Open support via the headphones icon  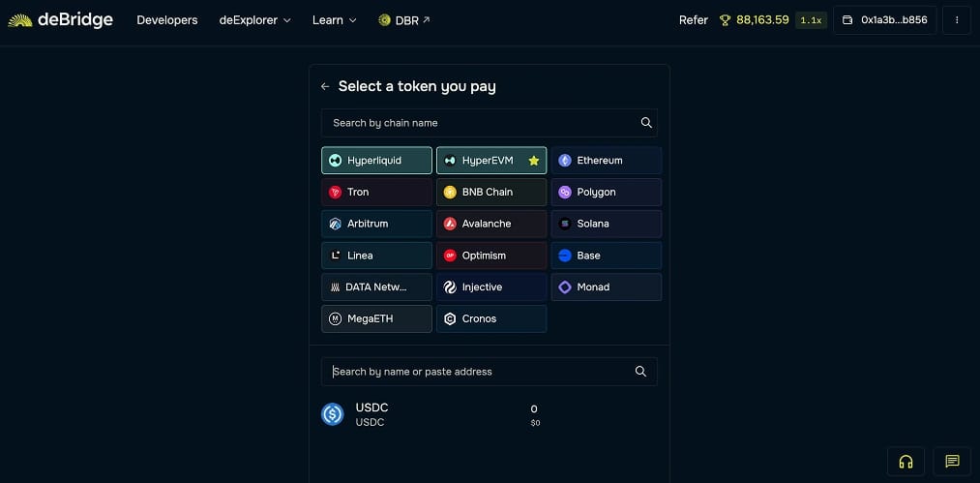coord(906,462)
